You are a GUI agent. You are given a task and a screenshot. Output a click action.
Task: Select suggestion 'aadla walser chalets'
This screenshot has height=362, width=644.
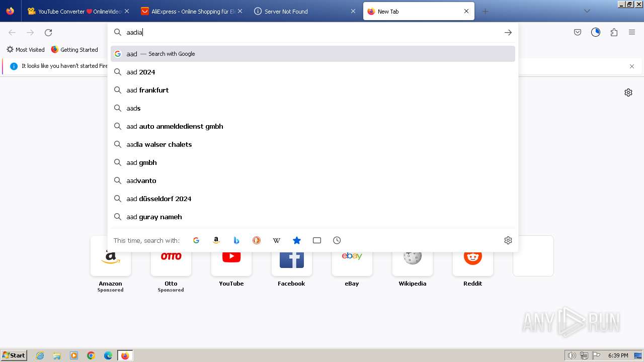click(x=313, y=144)
